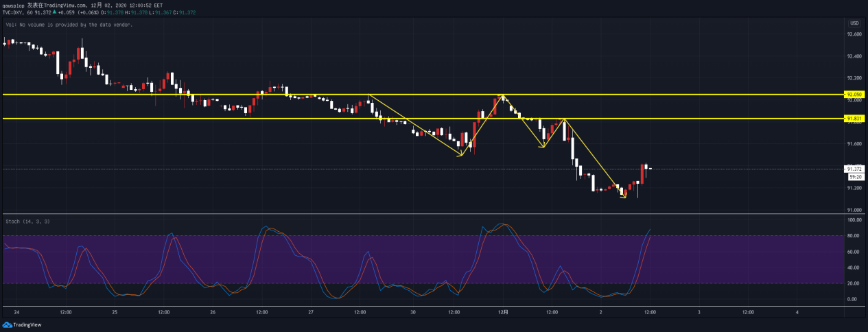Image resolution: width=868 pixels, height=332 pixels.
Task: Expand the Stoch (14, 3, 3) indicator legend
Action: coord(27,222)
